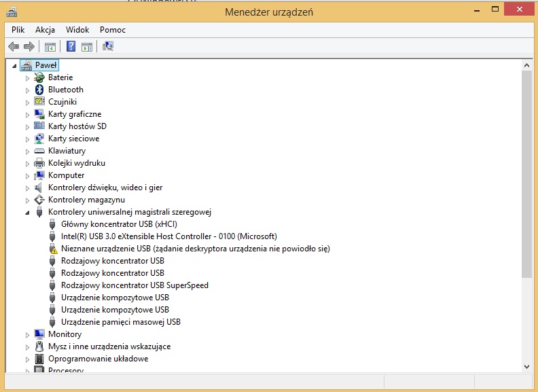Expand the Baterie category
The image size is (538, 392).
28,78
